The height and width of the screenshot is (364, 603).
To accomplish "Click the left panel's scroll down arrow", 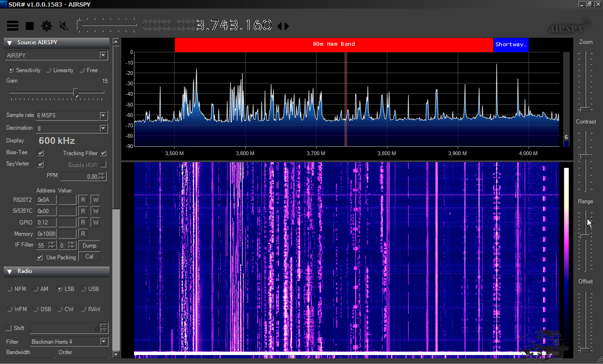I will [116, 354].
